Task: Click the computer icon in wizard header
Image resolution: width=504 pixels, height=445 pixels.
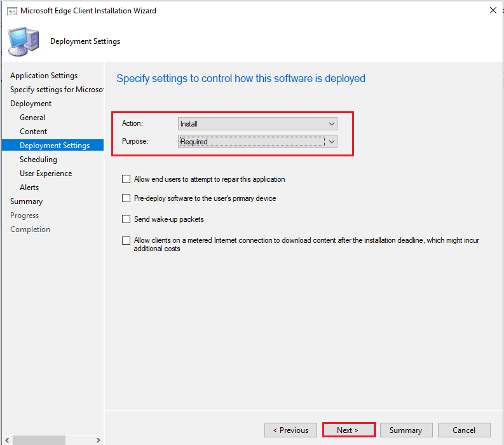Action: 24,41
